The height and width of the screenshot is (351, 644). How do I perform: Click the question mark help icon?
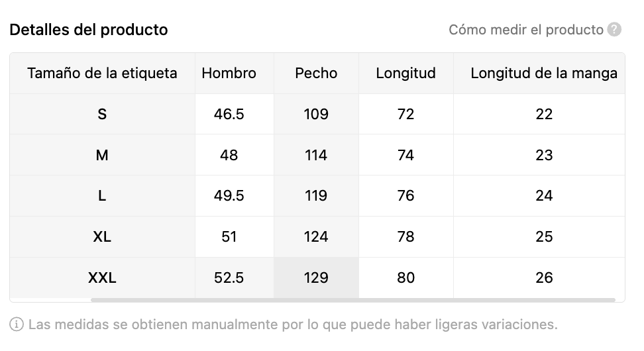tap(614, 30)
